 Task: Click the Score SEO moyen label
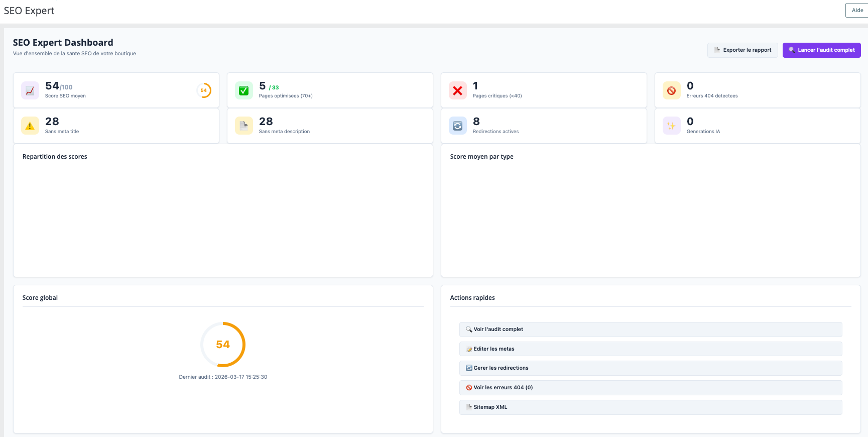point(65,96)
